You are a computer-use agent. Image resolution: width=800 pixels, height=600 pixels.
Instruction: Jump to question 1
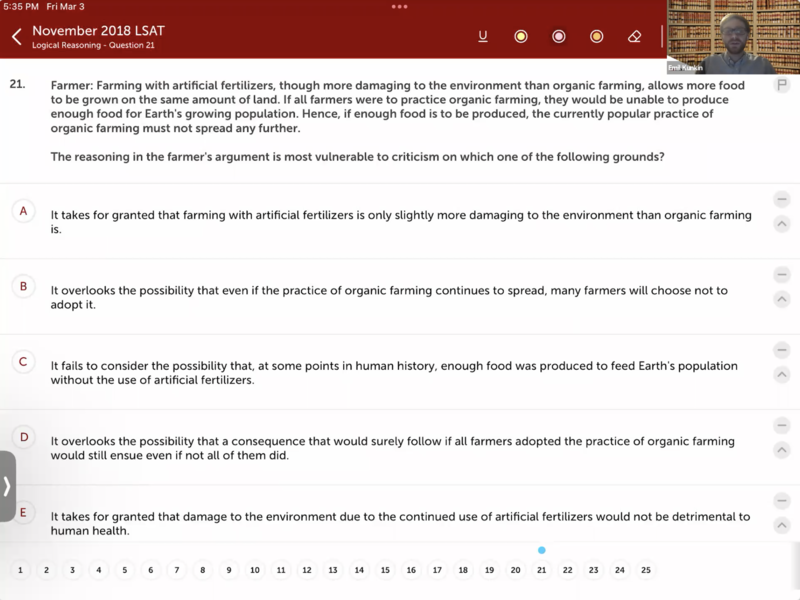(20, 570)
